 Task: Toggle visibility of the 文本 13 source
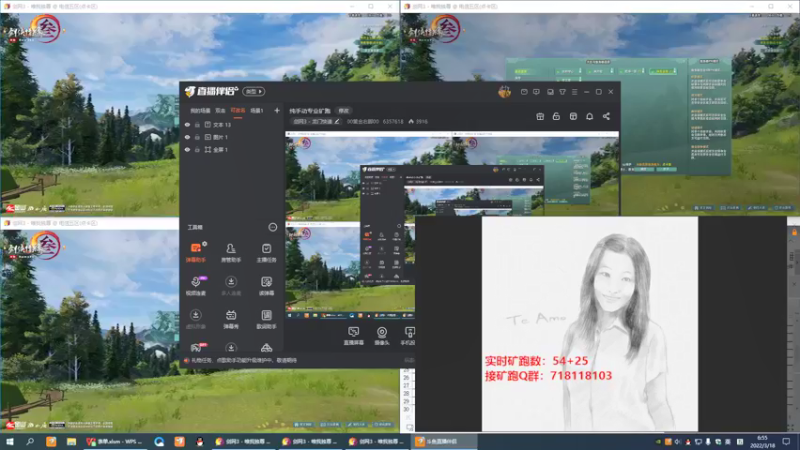tap(187, 124)
